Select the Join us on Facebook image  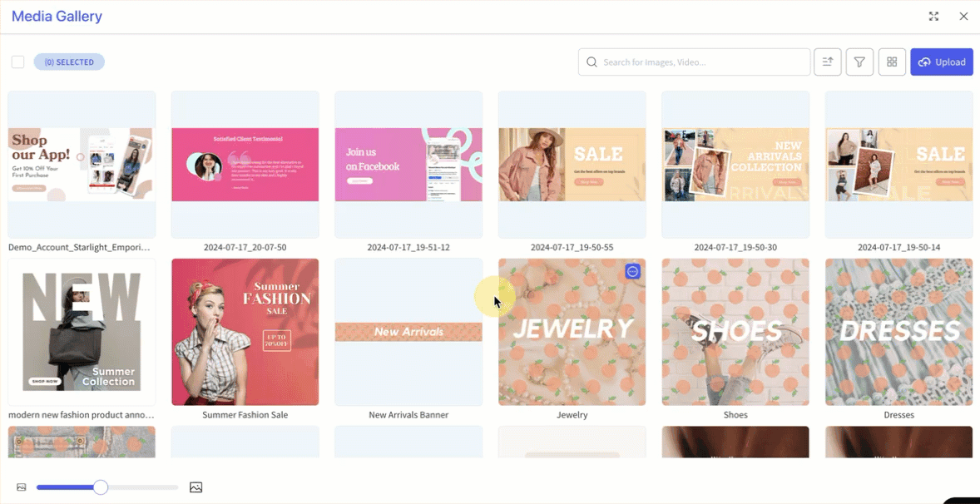pos(408,165)
